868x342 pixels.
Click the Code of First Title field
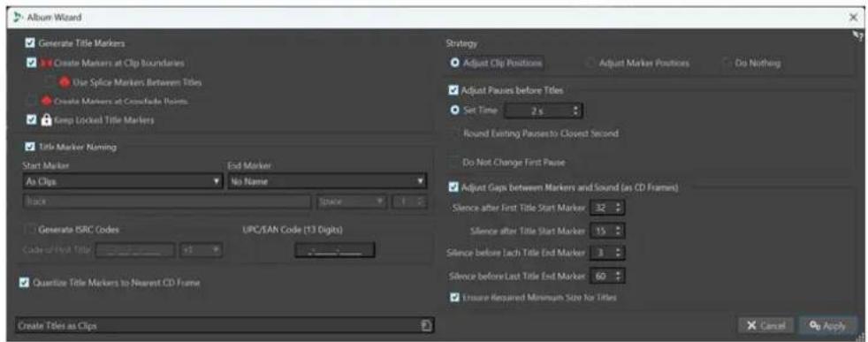[135, 251]
